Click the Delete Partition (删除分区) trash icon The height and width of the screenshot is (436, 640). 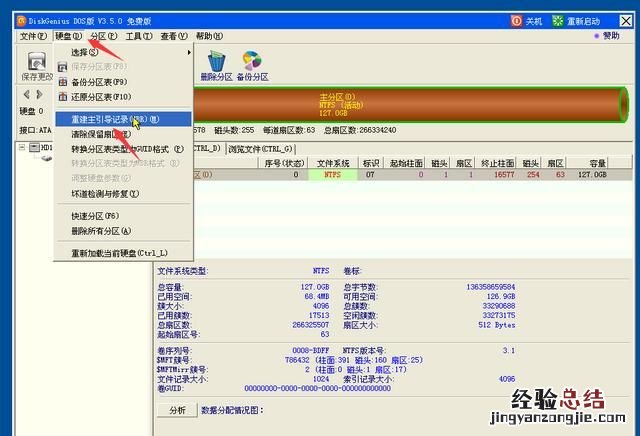point(213,64)
